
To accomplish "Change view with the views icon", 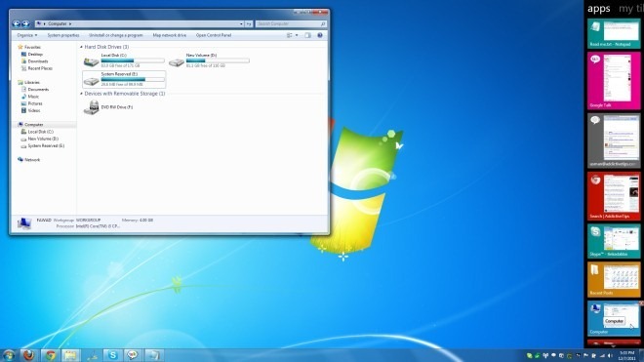I will click(290, 35).
